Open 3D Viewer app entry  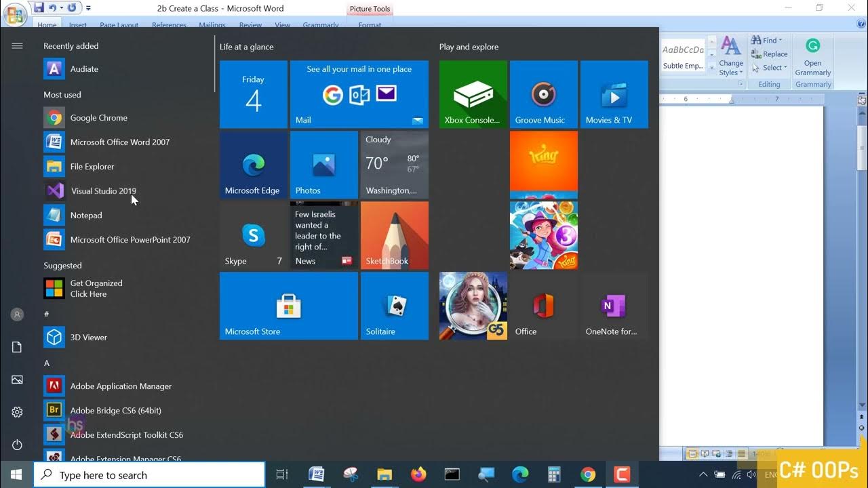tap(129, 338)
